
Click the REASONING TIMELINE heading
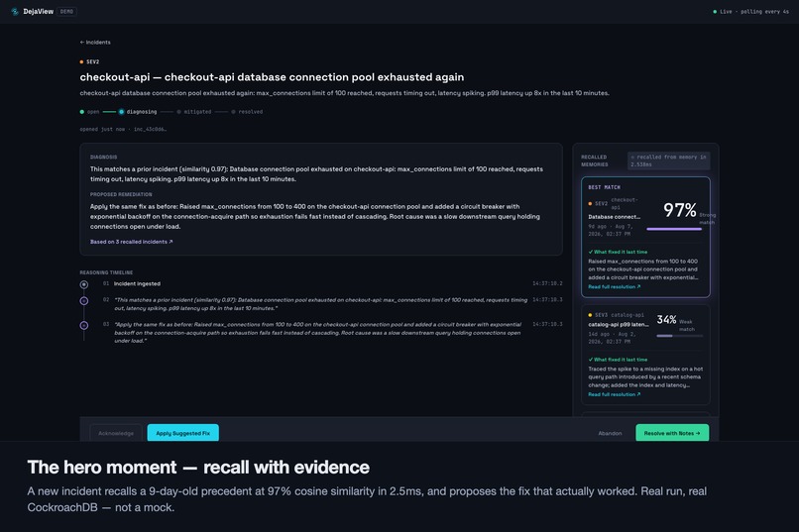pos(106,272)
